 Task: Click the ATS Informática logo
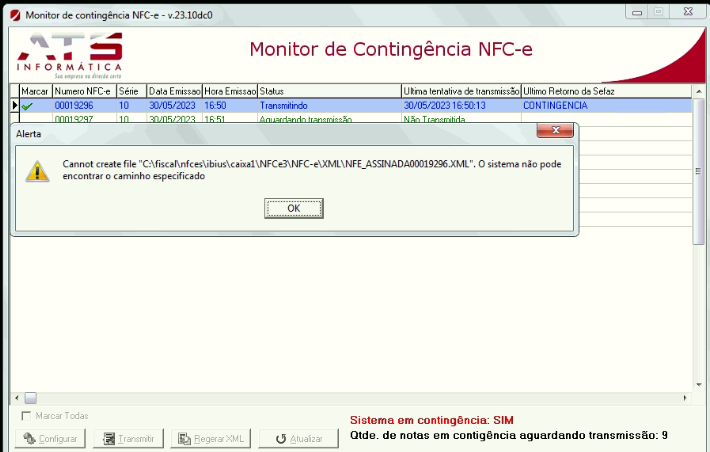click(x=70, y=55)
